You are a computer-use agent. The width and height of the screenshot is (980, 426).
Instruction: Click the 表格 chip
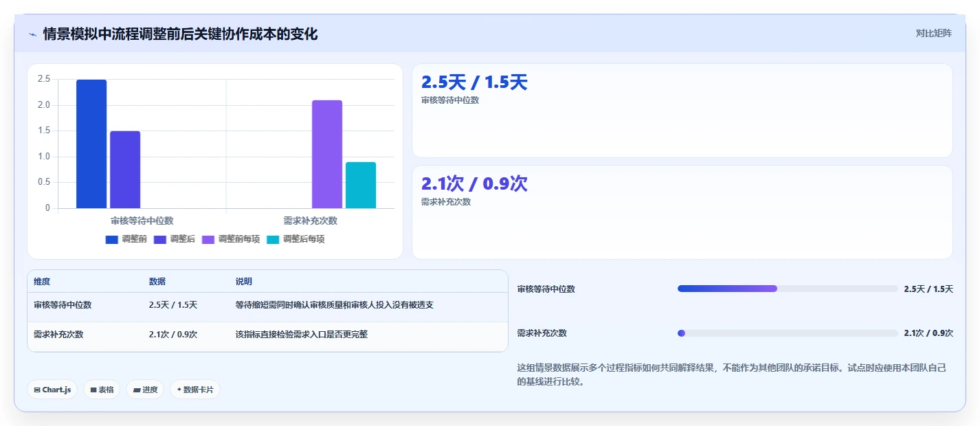click(x=102, y=390)
